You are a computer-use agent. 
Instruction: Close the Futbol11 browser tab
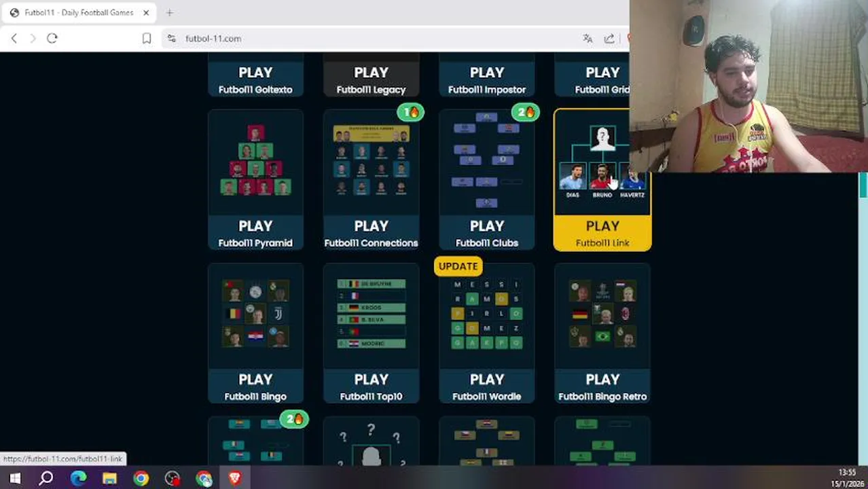point(146,12)
